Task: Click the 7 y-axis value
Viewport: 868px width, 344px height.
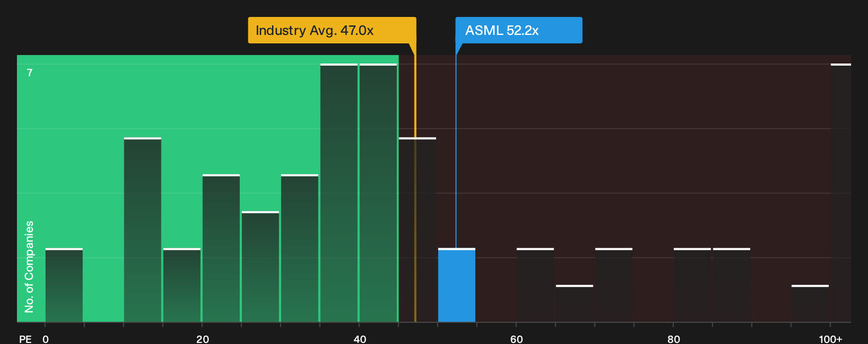Action: (x=30, y=73)
